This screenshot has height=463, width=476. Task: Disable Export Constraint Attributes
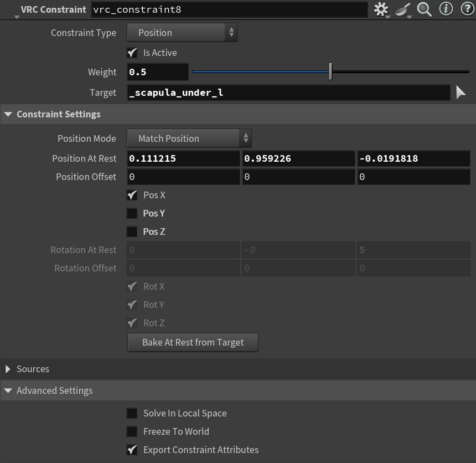pyautogui.click(x=132, y=450)
